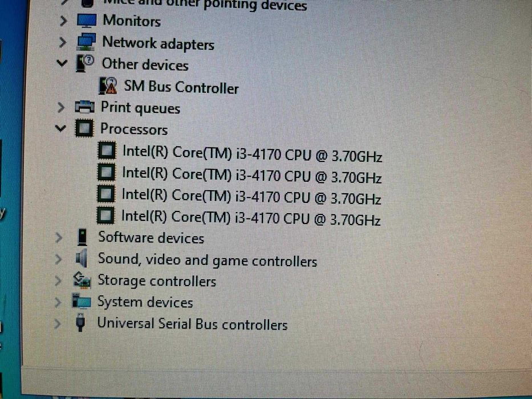
Task: Click the Network adapters icon
Action: click(x=86, y=42)
